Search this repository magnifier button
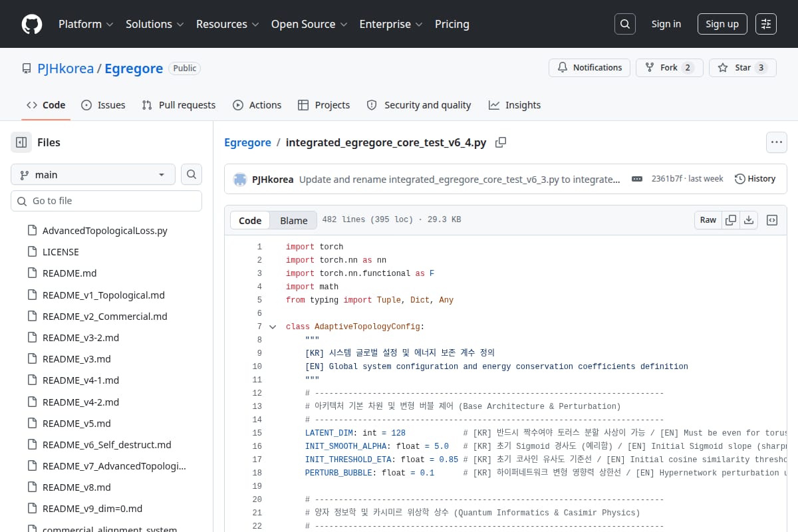798x532 pixels. 192,174
